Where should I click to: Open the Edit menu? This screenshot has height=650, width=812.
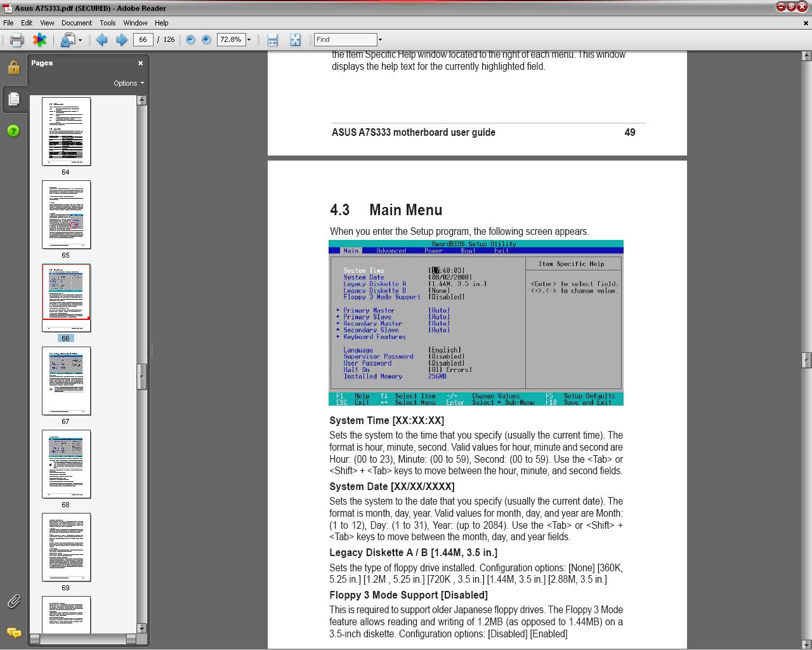pos(27,23)
